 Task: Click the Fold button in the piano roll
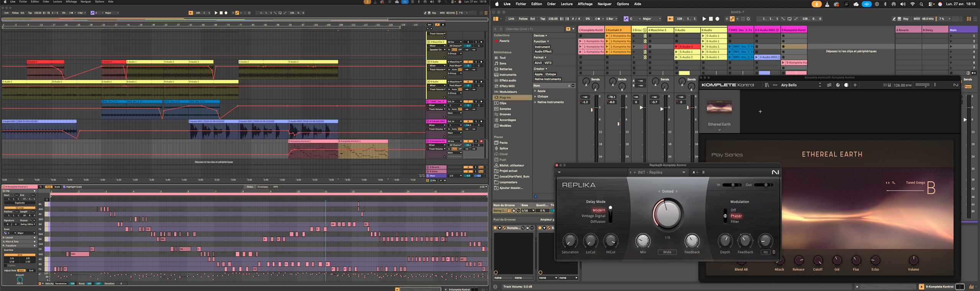[x=49, y=187]
